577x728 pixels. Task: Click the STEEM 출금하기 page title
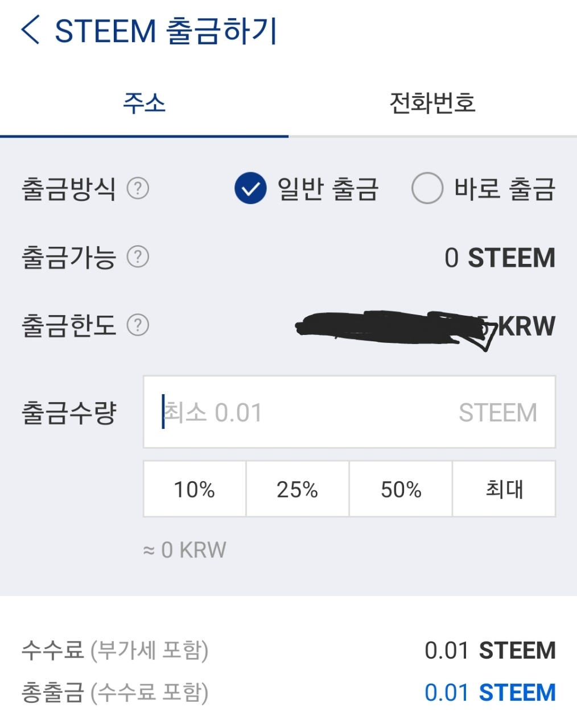(x=166, y=31)
